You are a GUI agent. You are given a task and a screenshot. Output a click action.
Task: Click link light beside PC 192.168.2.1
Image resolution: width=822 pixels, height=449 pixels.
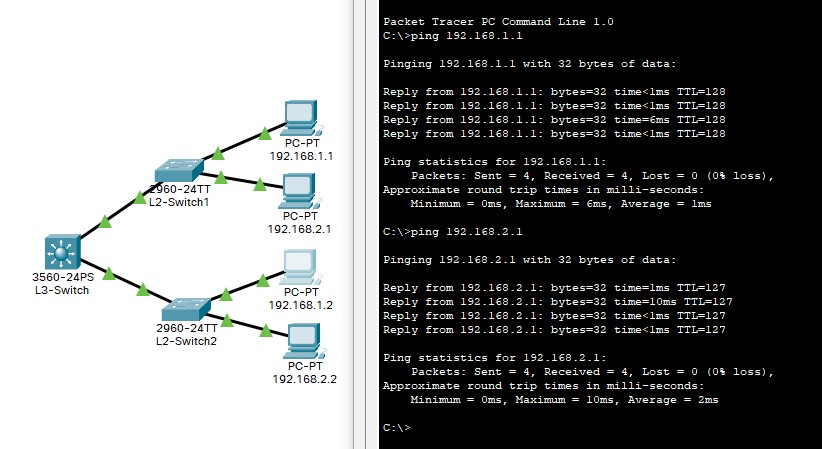point(260,184)
